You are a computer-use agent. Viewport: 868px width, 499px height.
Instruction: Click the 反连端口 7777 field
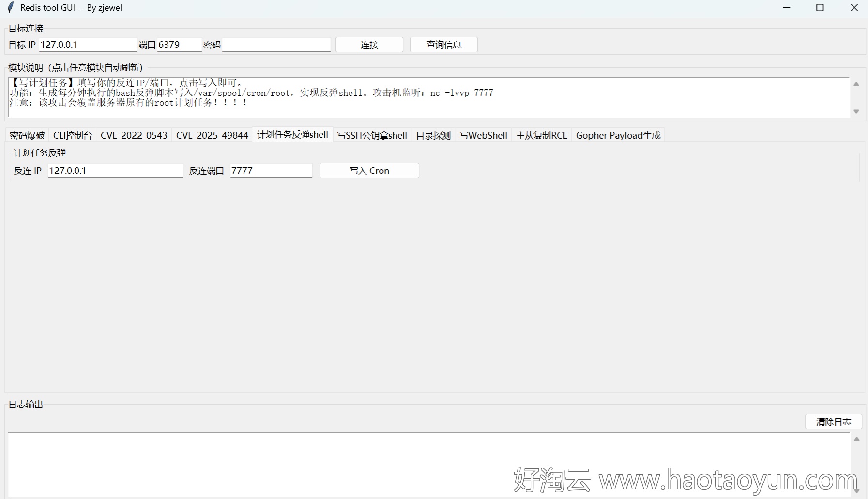point(271,171)
